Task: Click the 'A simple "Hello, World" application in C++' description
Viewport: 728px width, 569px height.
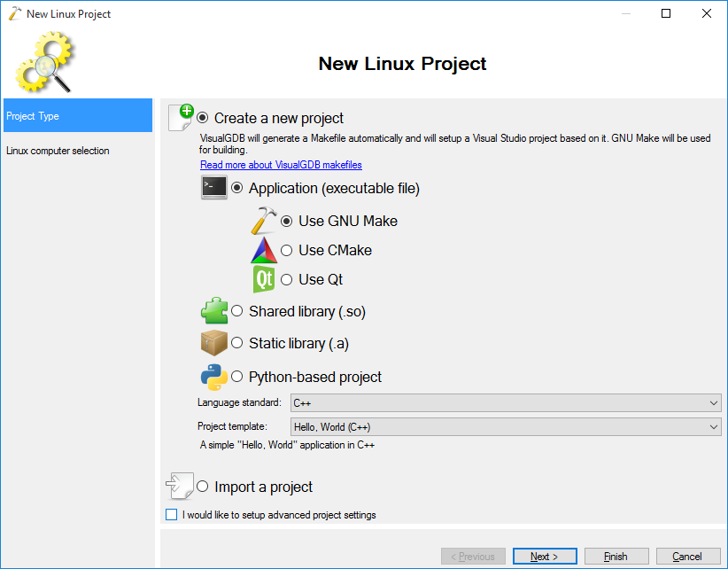Action: 287,445
